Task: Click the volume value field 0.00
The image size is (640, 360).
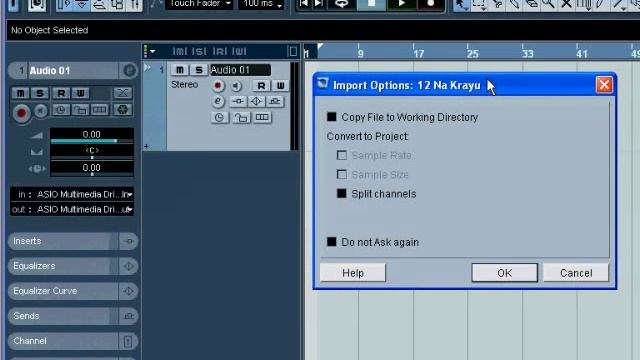Action: pyautogui.click(x=92, y=134)
